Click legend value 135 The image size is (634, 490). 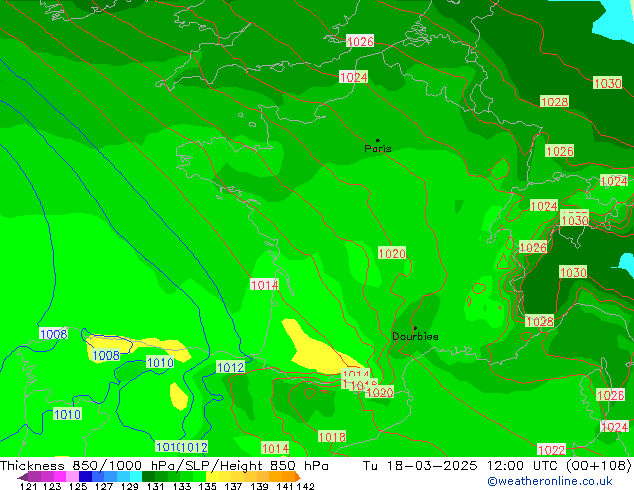coord(207,486)
